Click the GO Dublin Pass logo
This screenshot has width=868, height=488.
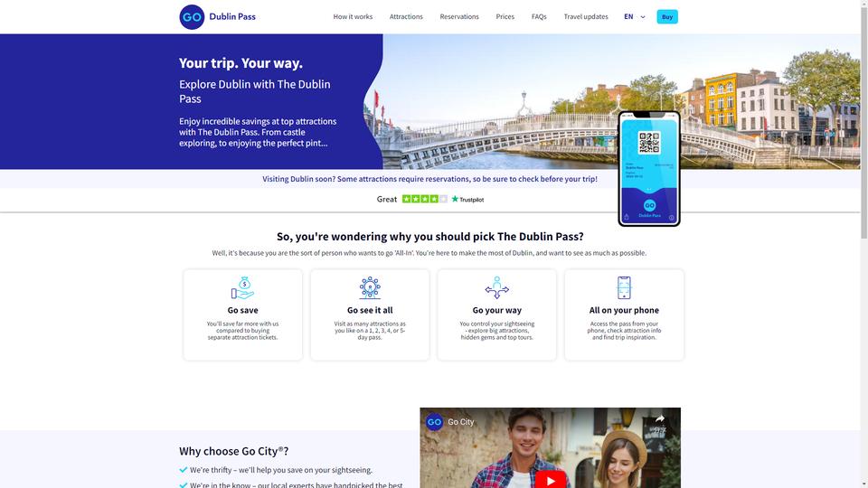point(218,16)
